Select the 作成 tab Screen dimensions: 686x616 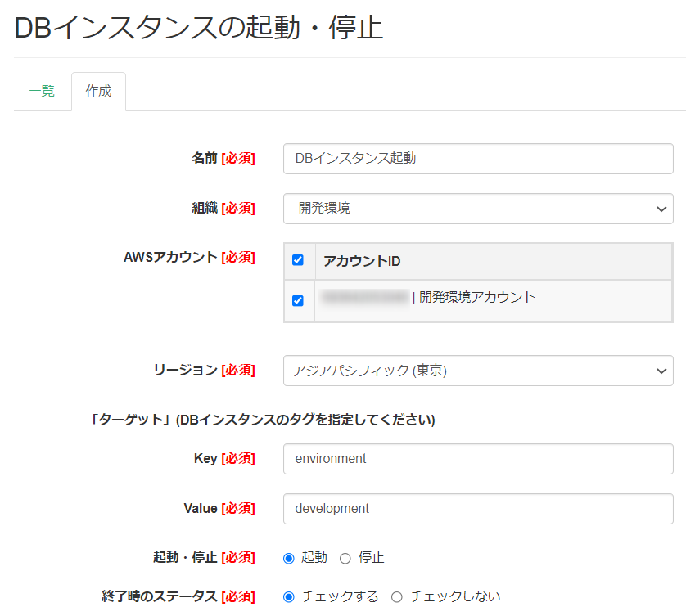[x=98, y=90]
